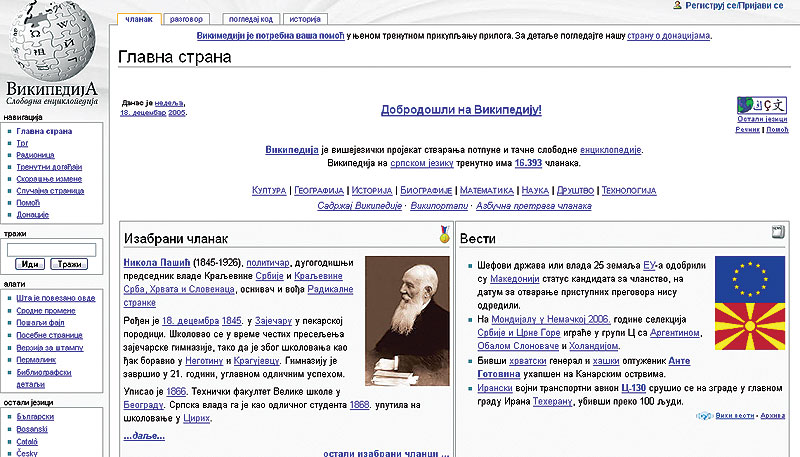The image size is (800, 457).
Task: Open Библиографски детаљи link
Action: click(44, 378)
